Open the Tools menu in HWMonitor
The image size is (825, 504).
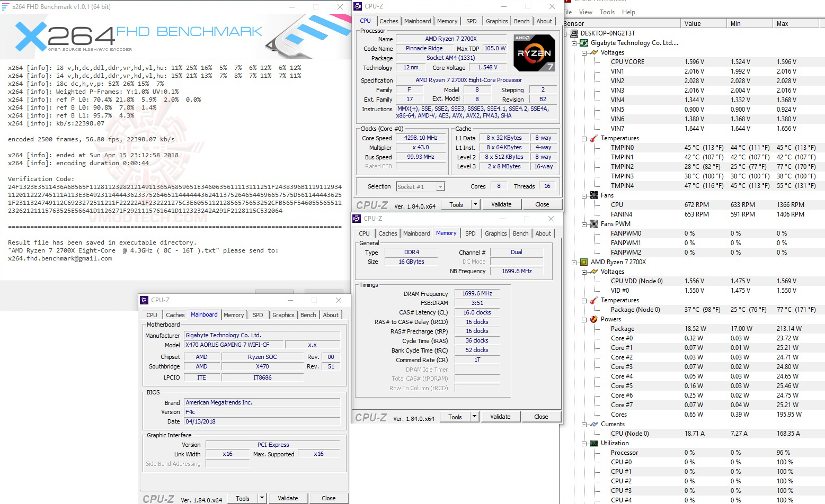(607, 12)
